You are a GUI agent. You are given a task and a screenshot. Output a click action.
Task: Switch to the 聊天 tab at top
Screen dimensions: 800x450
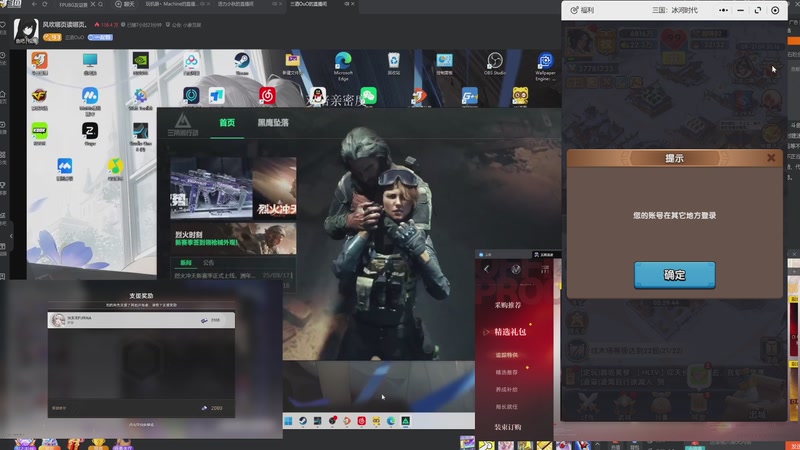coord(125,4)
